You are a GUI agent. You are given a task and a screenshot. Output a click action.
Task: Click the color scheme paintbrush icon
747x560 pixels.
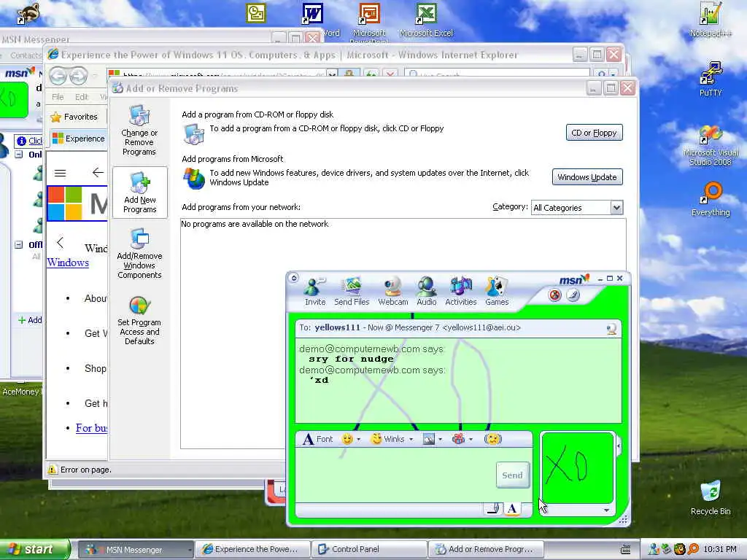[x=573, y=295]
